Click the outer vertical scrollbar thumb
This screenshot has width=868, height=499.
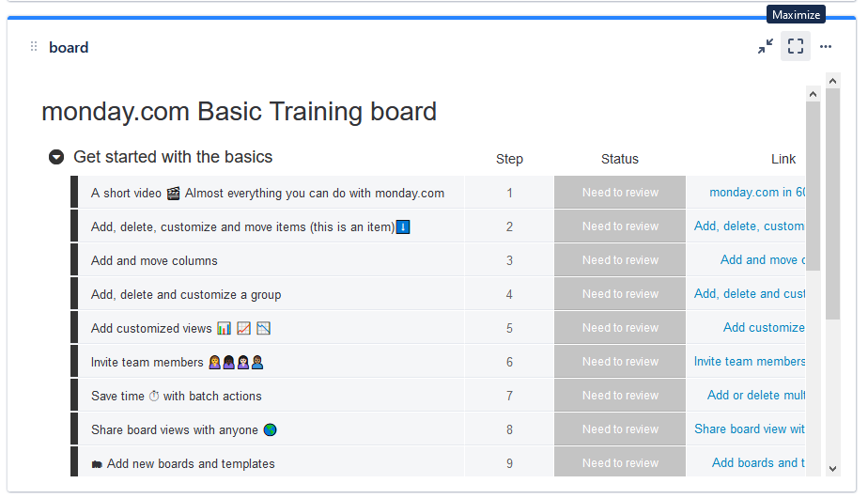click(x=832, y=204)
